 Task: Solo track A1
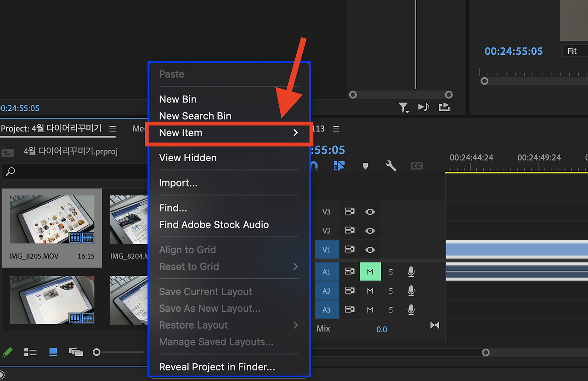click(390, 272)
